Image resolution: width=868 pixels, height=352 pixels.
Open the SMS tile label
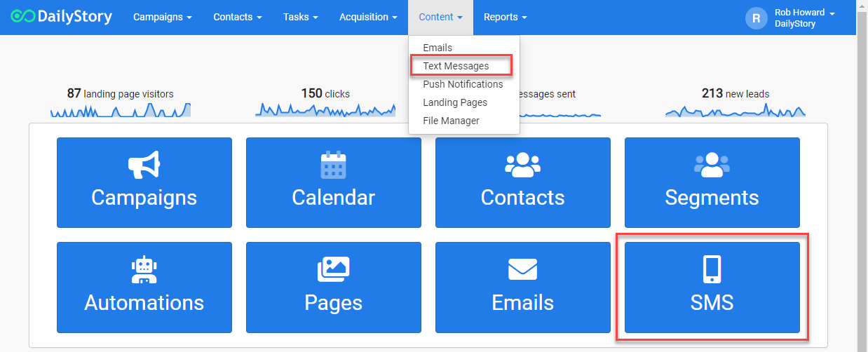tap(712, 302)
